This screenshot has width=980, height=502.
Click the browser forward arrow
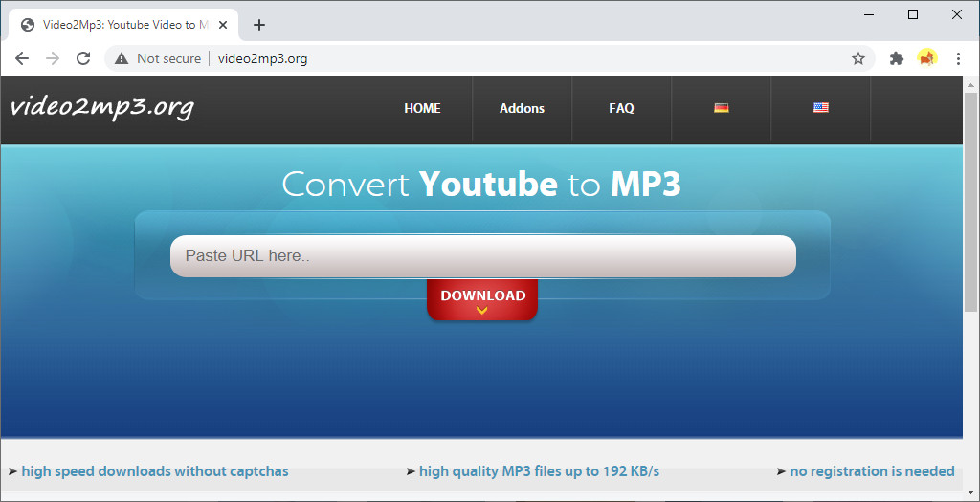pos(53,58)
